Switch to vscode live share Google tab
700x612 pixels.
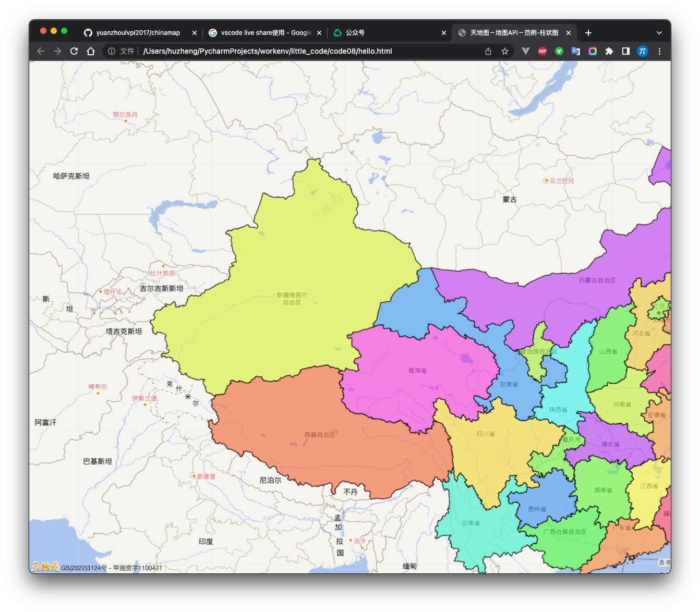click(265, 33)
